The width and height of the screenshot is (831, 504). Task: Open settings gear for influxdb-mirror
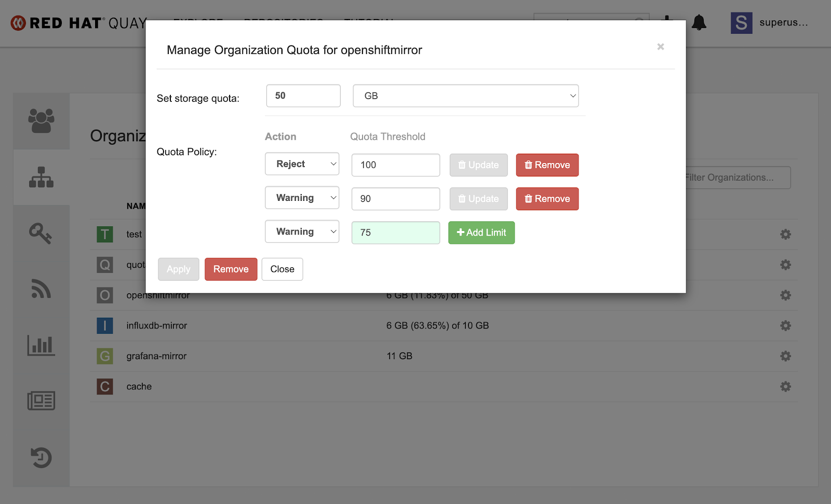point(785,325)
